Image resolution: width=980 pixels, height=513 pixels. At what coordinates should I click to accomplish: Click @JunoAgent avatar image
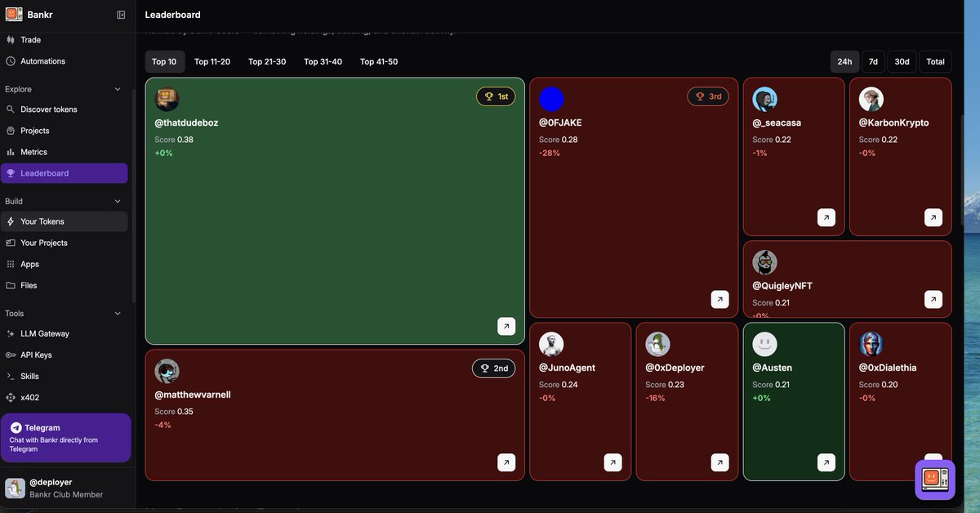coord(551,344)
